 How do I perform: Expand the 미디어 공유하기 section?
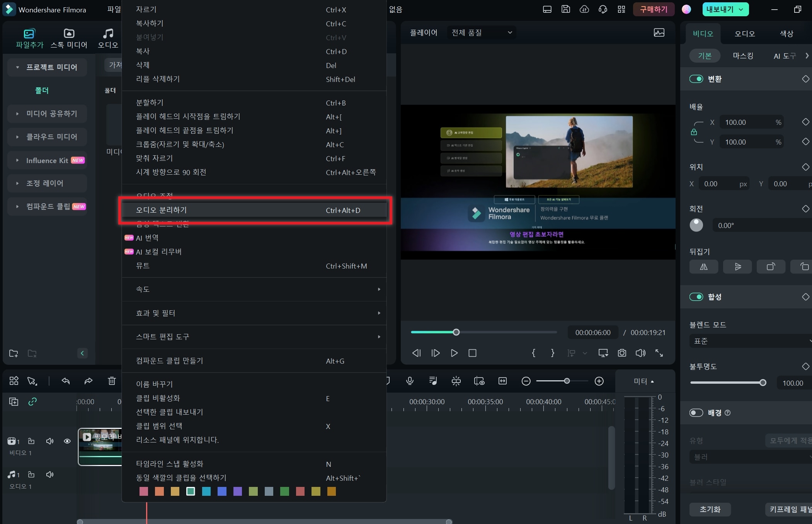17,114
